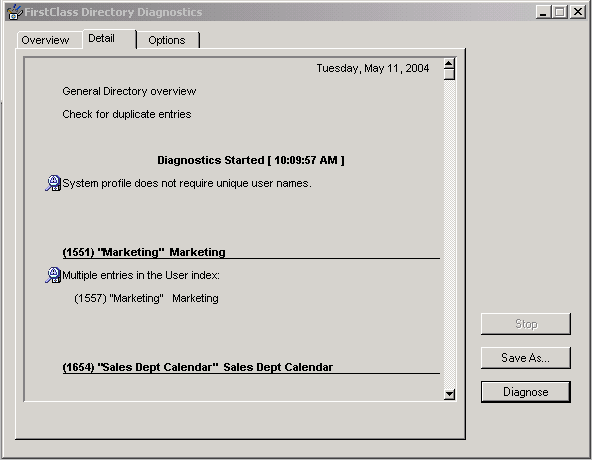Image resolution: width=593 pixels, height=461 pixels.
Task: Click the vertical scrollbar track below thumb
Action: (449, 234)
